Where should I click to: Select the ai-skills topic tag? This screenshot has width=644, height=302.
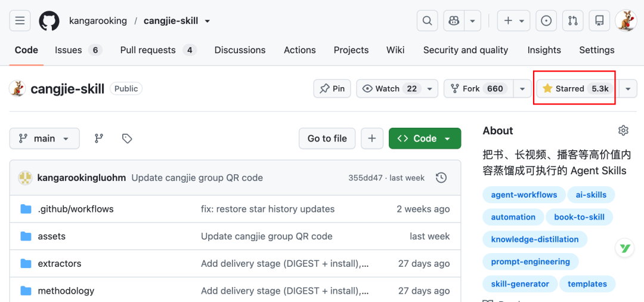(x=592, y=195)
